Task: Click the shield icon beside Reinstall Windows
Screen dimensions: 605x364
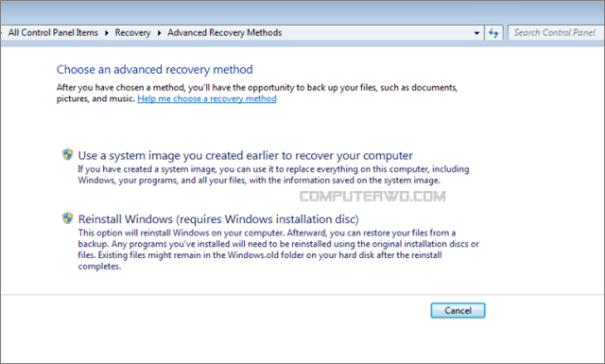Action: [x=67, y=218]
